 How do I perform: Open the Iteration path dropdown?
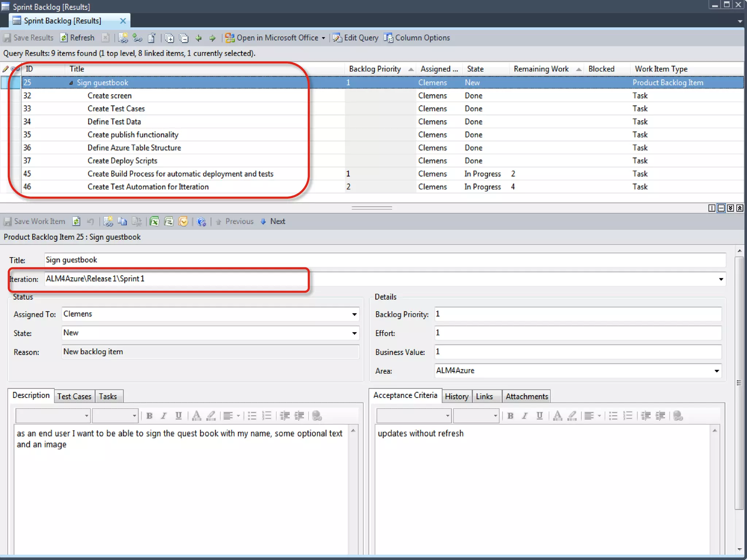click(x=721, y=279)
